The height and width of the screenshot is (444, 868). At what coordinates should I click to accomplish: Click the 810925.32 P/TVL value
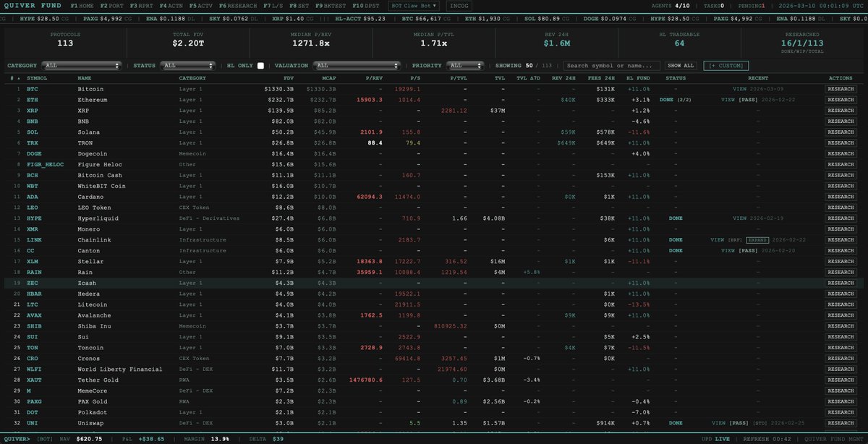coord(451,325)
